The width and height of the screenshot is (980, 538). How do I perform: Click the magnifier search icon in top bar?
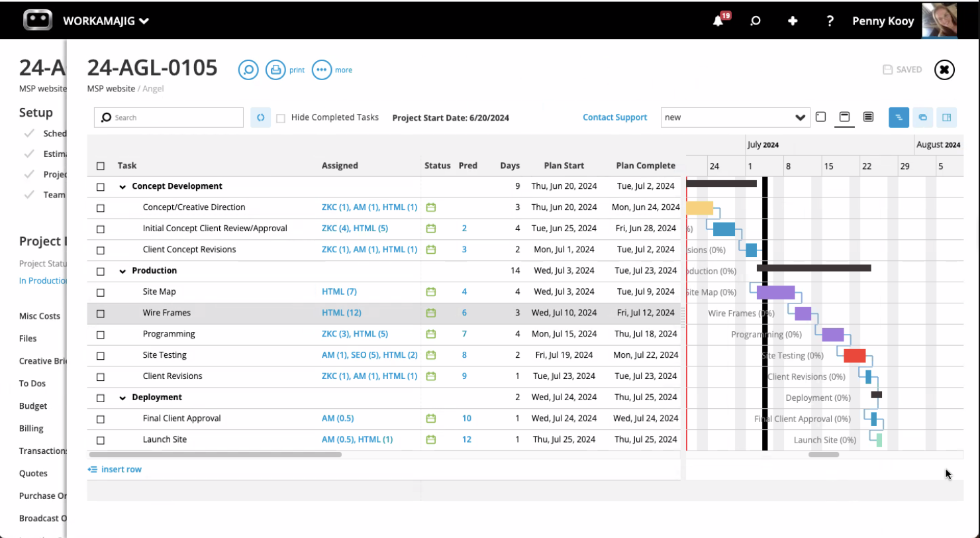[755, 21]
